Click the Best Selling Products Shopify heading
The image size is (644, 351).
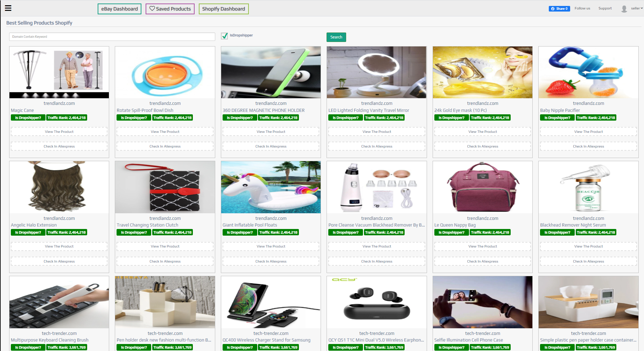39,23
